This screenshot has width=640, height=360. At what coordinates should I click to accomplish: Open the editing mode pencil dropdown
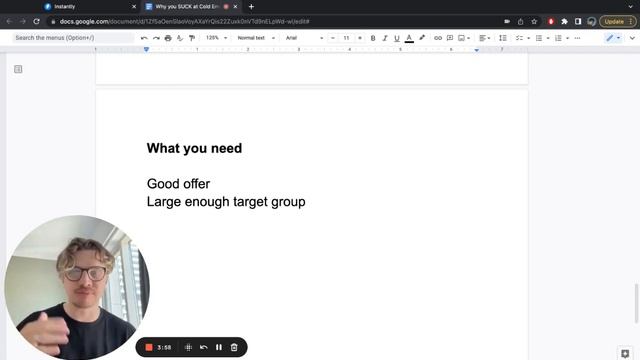613,38
